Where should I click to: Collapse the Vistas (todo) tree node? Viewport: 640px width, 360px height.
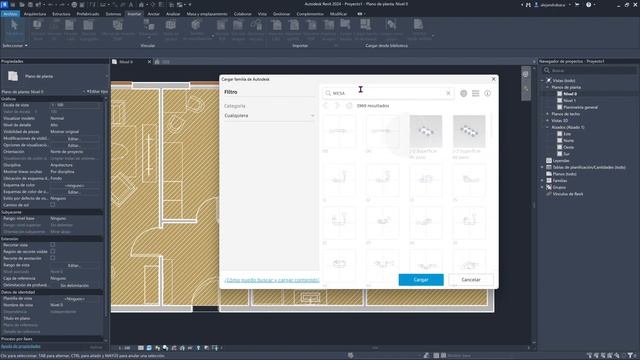tap(543, 80)
